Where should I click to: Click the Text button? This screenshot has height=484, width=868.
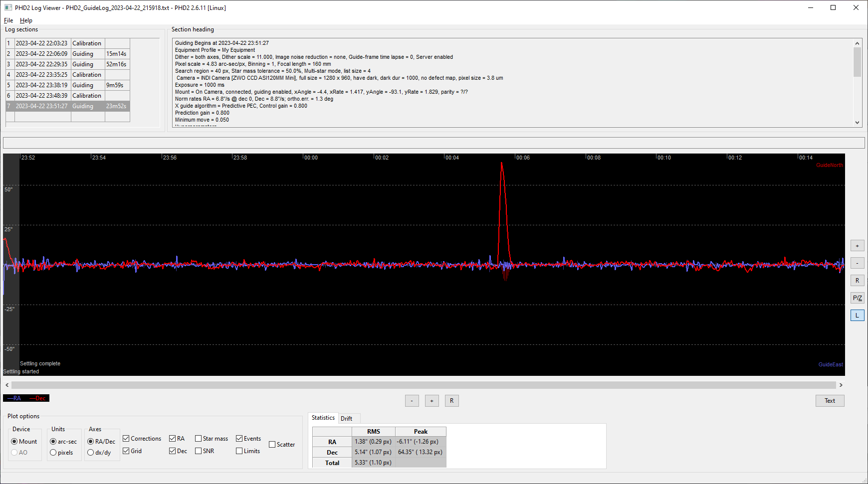tap(830, 401)
